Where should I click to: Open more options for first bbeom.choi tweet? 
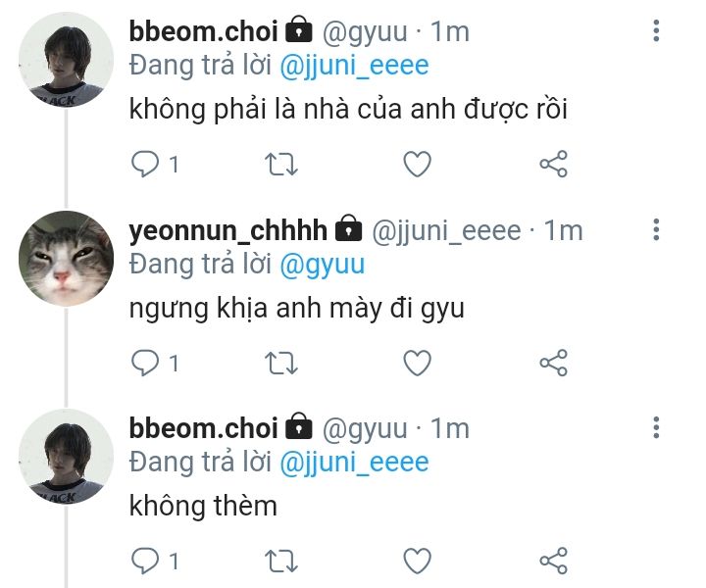(656, 31)
